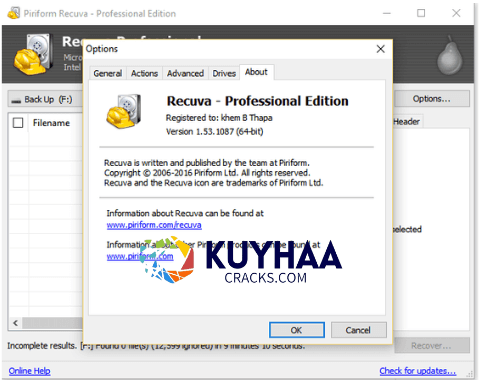The image size is (480, 386).
Task: Click the 'Recuva - Professional Edition' heading
Action: pyautogui.click(x=257, y=101)
